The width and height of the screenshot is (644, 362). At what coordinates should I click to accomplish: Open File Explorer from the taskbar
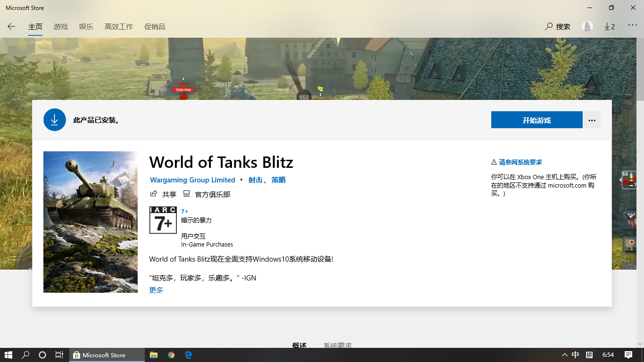[154, 355]
